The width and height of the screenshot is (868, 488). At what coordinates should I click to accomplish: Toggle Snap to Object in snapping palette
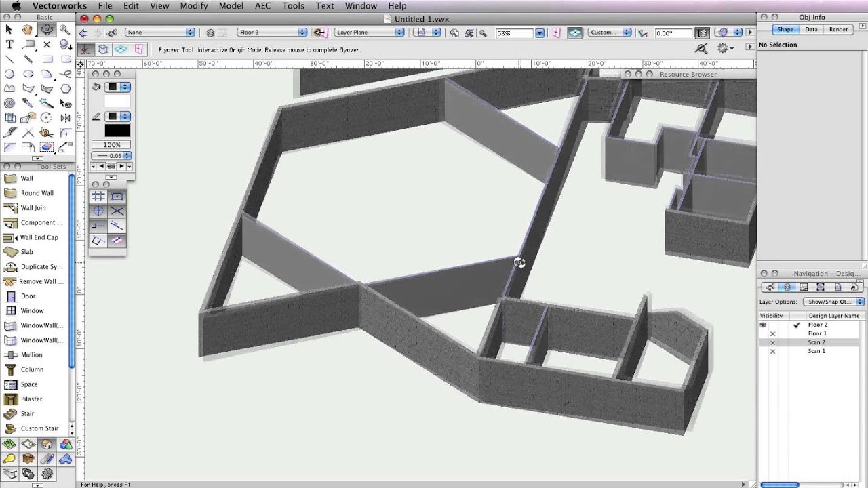pyautogui.click(x=117, y=197)
